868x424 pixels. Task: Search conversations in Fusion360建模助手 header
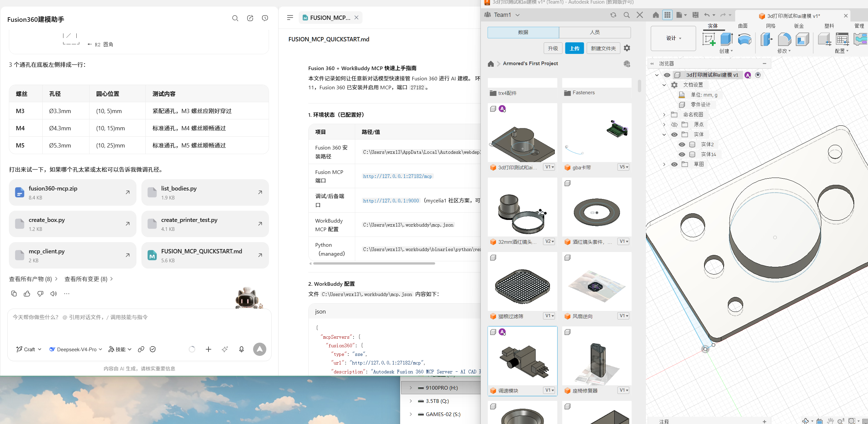235,18
